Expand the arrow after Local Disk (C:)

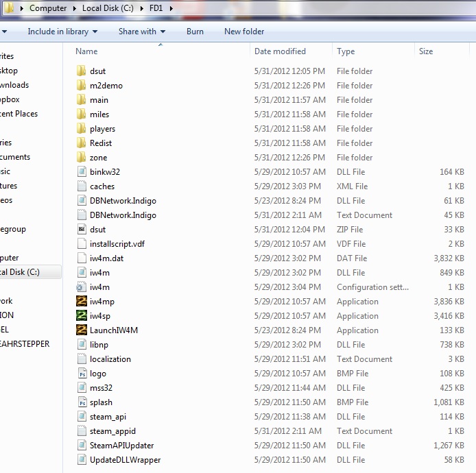tap(142, 8)
